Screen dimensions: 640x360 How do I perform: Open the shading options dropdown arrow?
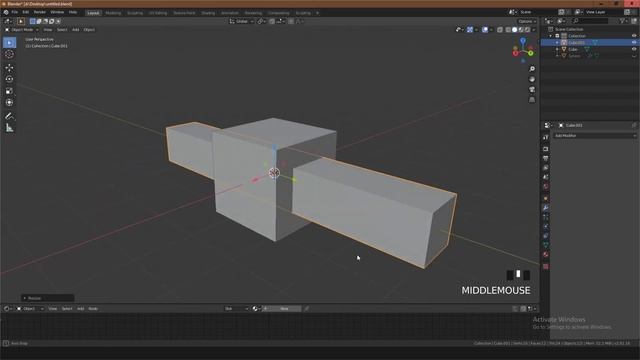point(534,30)
